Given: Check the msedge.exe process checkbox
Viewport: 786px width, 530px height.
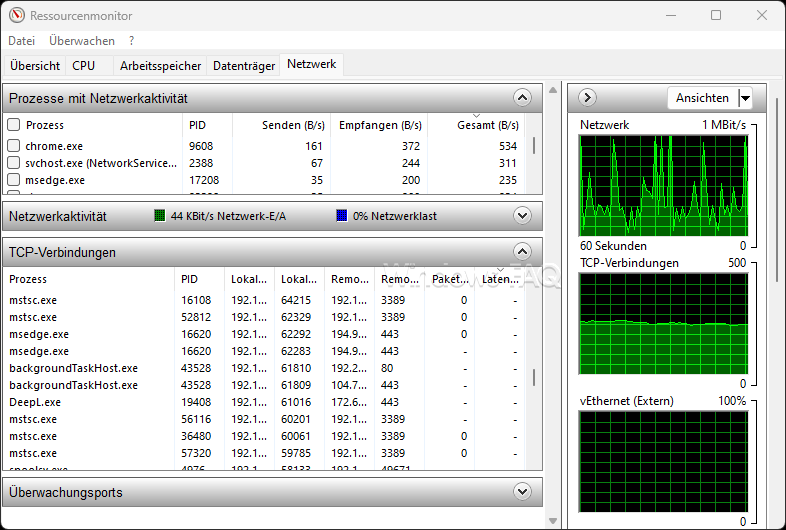Looking at the screenshot, I should tap(14, 180).
